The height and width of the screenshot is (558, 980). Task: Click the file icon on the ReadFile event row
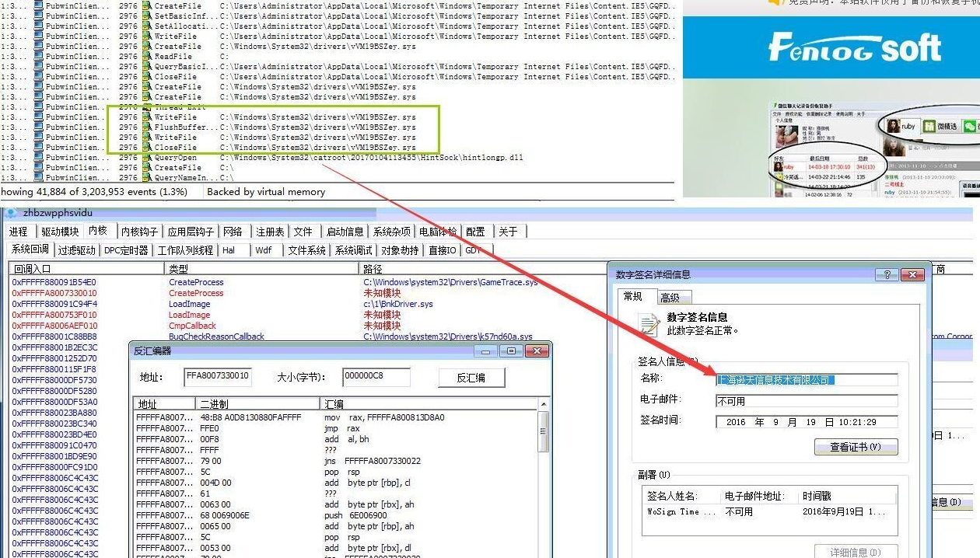click(x=146, y=57)
